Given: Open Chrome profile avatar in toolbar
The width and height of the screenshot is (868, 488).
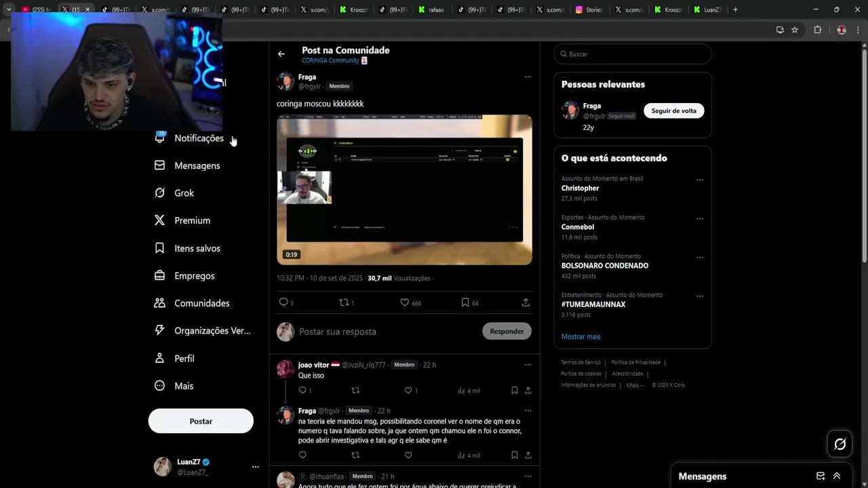Looking at the screenshot, I should (x=842, y=30).
